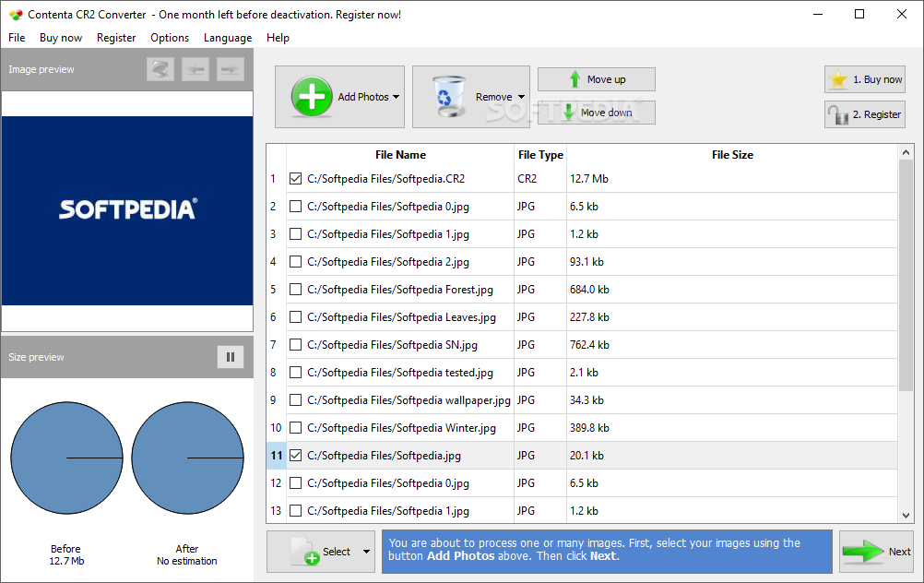Click the Before size pie chart
Viewport: 924px width, 583px height.
66,458
